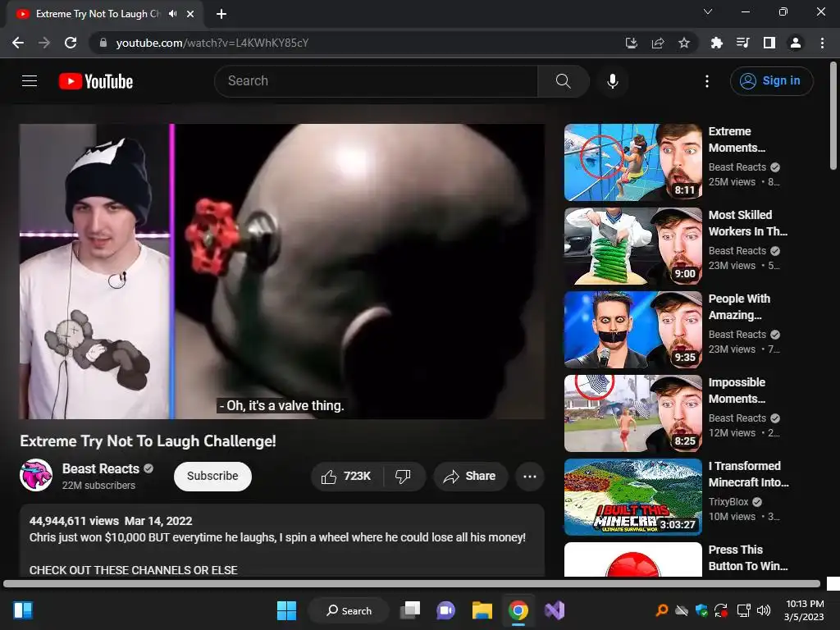Screen dimensions: 840x630
Task: Bookmark this page with star icon
Action: (684, 43)
